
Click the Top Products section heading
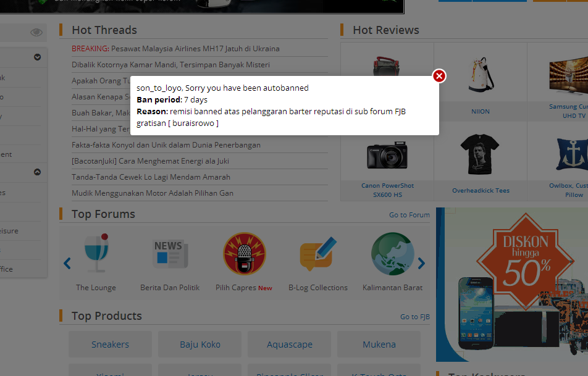click(x=106, y=316)
